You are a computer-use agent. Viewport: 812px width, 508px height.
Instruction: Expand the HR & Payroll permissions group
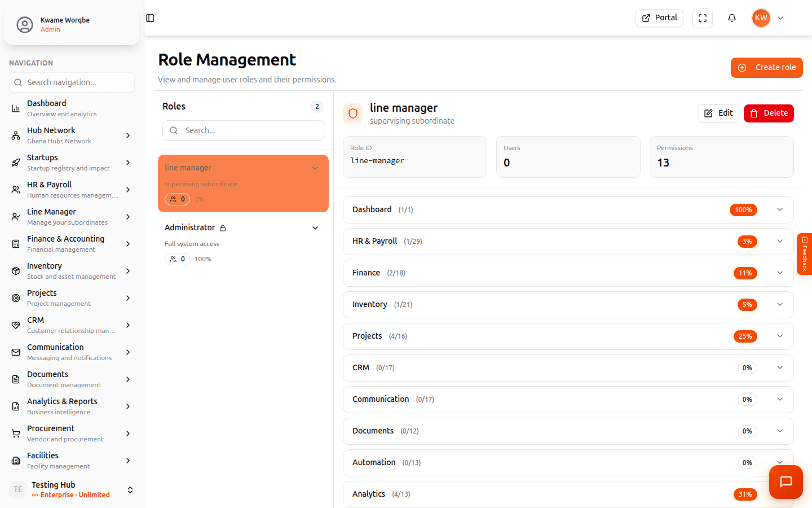[780, 241]
